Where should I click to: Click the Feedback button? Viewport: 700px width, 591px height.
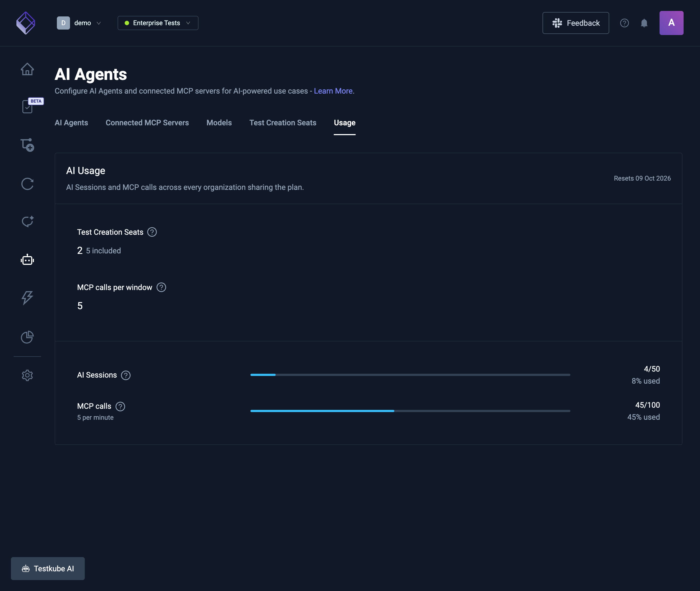[x=576, y=23]
